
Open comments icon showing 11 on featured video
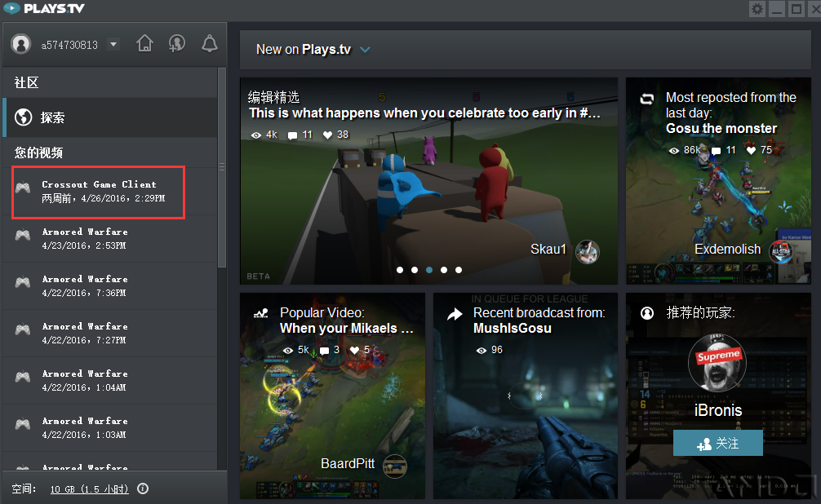[293, 135]
